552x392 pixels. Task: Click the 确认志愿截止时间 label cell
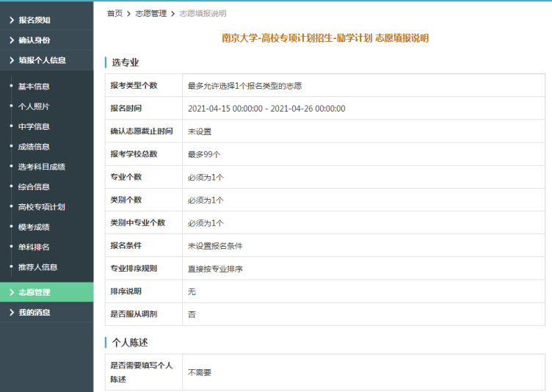[144, 131]
